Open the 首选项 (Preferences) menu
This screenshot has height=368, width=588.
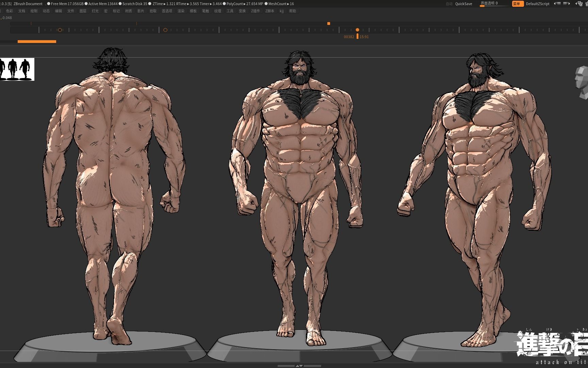[167, 11]
